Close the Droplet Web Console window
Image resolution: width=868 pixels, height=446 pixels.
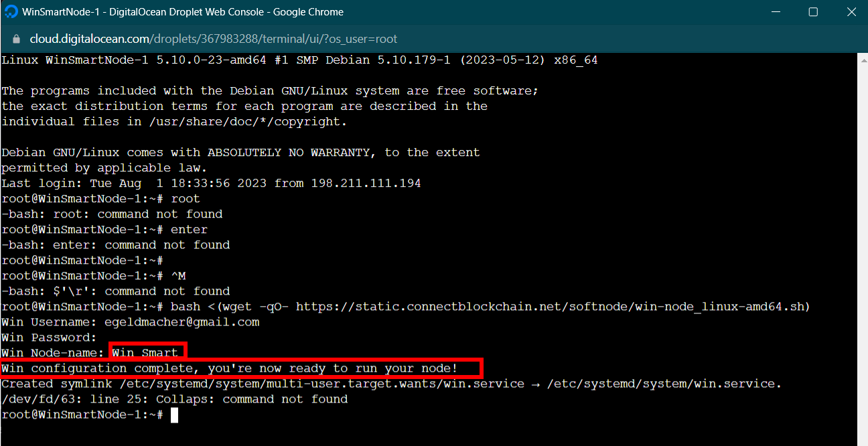pyautogui.click(x=851, y=12)
